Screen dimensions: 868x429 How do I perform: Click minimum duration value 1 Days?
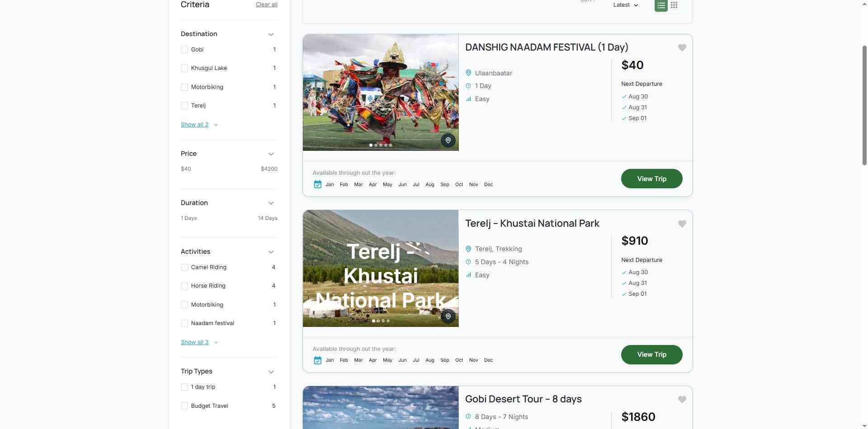click(189, 218)
